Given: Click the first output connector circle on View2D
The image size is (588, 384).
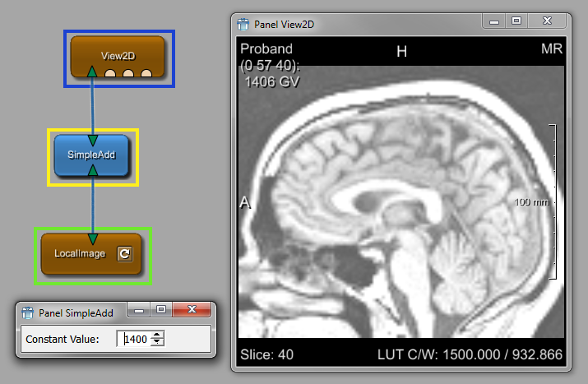Looking at the screenshot, I should (x=110, y=75).
